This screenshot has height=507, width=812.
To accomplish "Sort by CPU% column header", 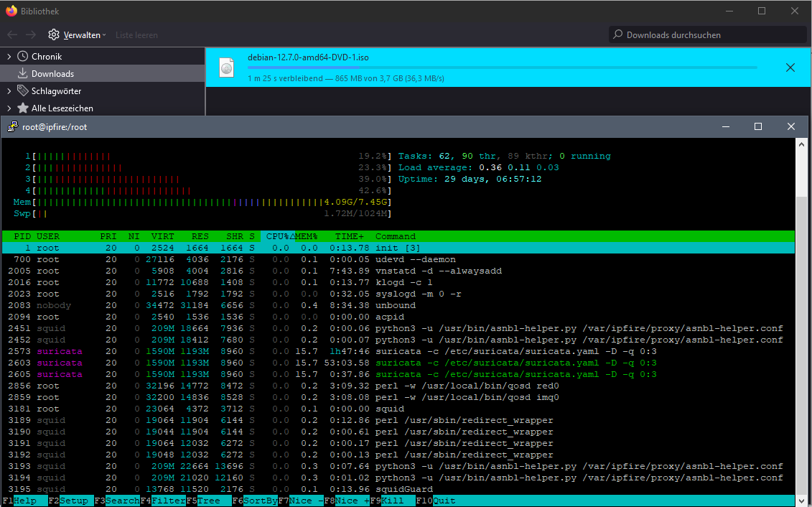I will click(x=278, y=236).
